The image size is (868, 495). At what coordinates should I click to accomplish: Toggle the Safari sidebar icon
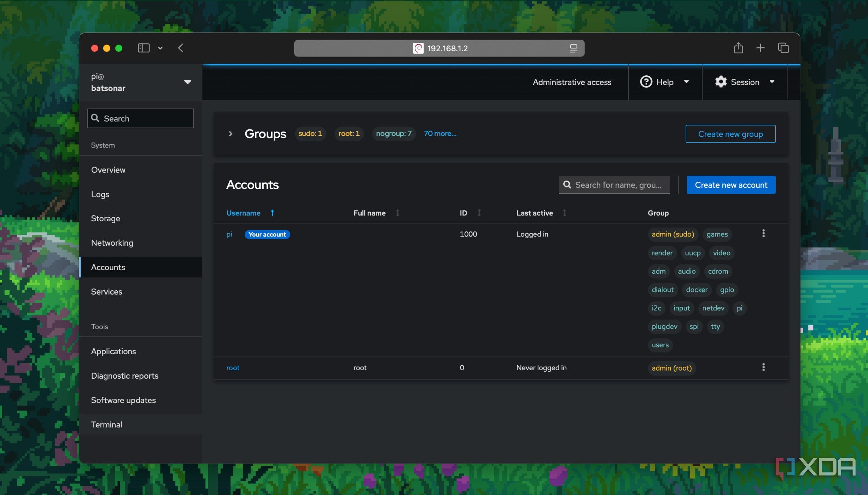coord(144,48)
